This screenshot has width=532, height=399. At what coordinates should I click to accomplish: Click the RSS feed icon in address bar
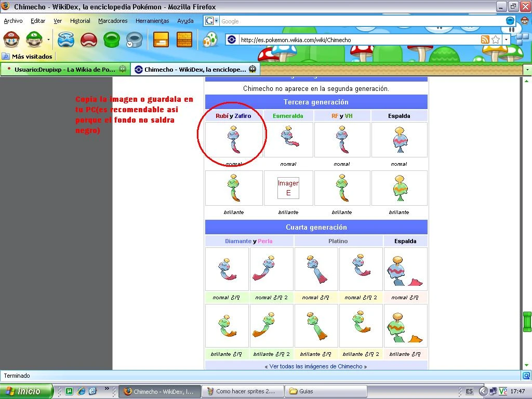(x=485, y=39)
